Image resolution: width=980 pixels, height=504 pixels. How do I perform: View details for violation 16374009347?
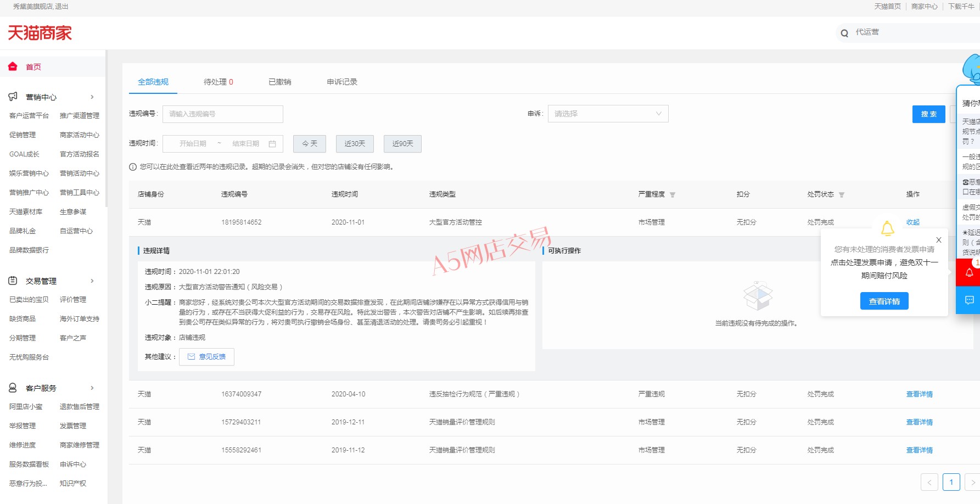pyautogui.click(x=920, y=394)
